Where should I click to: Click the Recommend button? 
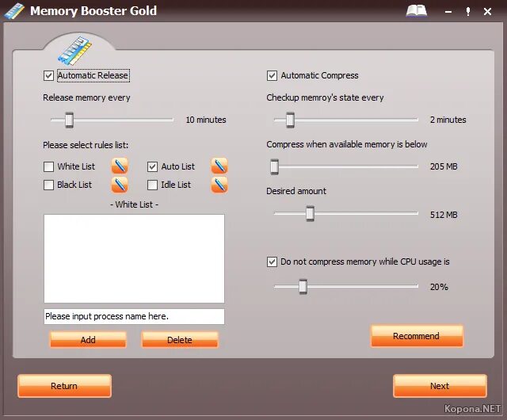(x=417, y=336)
